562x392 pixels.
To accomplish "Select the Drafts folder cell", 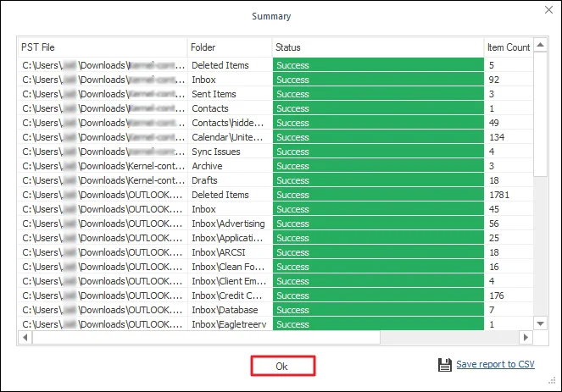I will coord(230,180).
